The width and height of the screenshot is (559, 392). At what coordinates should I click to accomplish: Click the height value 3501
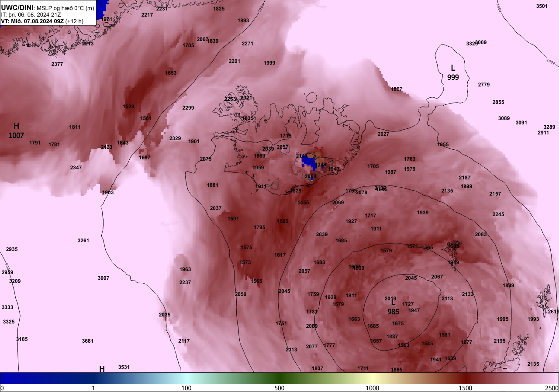(x=542, y=6)
